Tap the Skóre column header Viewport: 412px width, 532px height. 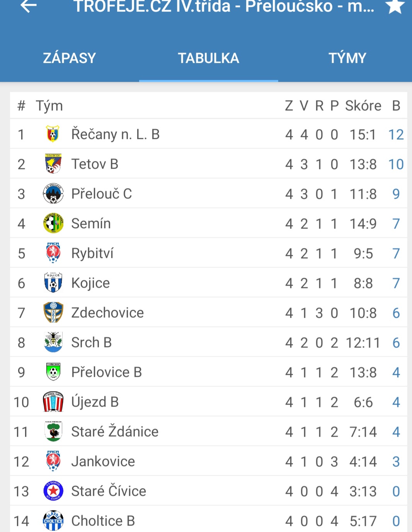point(363,106)
